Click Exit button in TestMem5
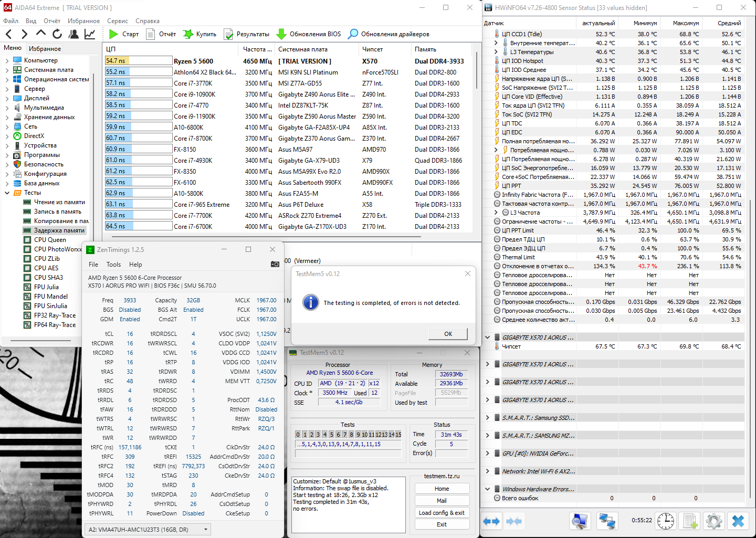Image resolution: width=756 pixels, height=538 pixels. tap(442, 524)
